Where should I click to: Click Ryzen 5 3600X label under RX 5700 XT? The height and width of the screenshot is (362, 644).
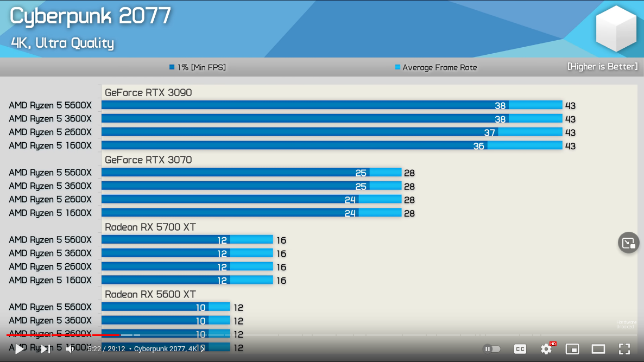tap(50, 253)
